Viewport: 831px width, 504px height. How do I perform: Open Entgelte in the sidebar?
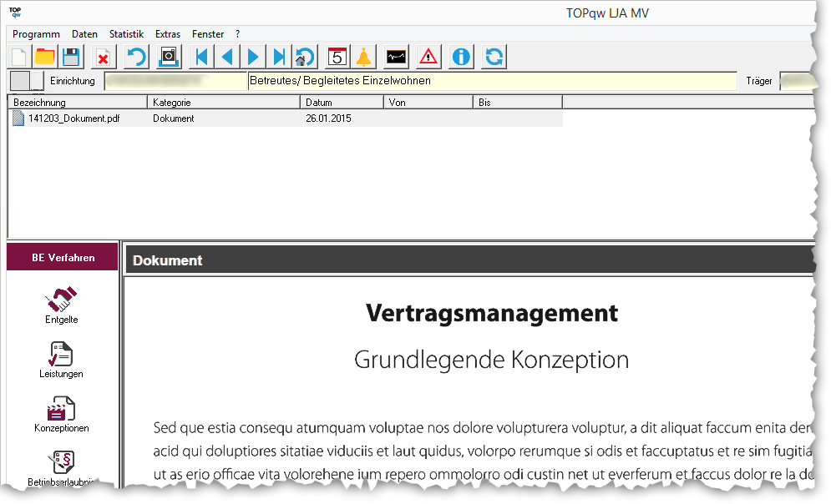pyautogui.click(x=62, y=305)
